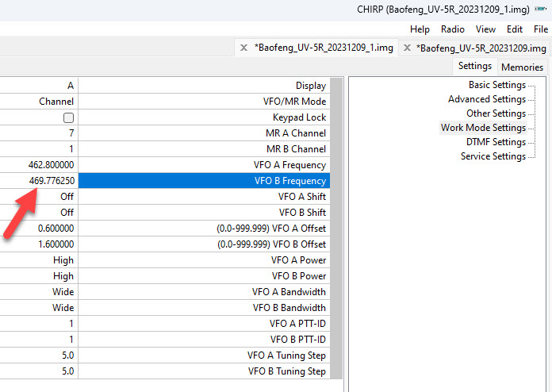Select Service Settings in the settings tree
The image size is (552, 392).
[493, 156]
